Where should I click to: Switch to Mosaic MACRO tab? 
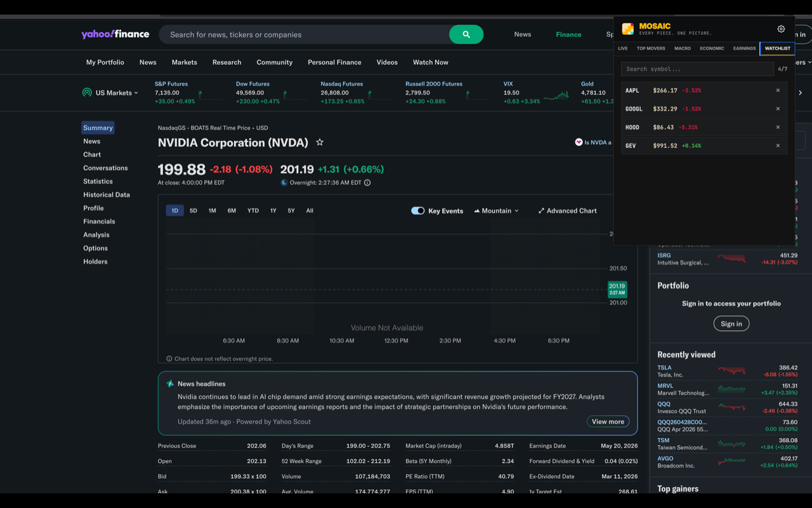pos(683,48)
